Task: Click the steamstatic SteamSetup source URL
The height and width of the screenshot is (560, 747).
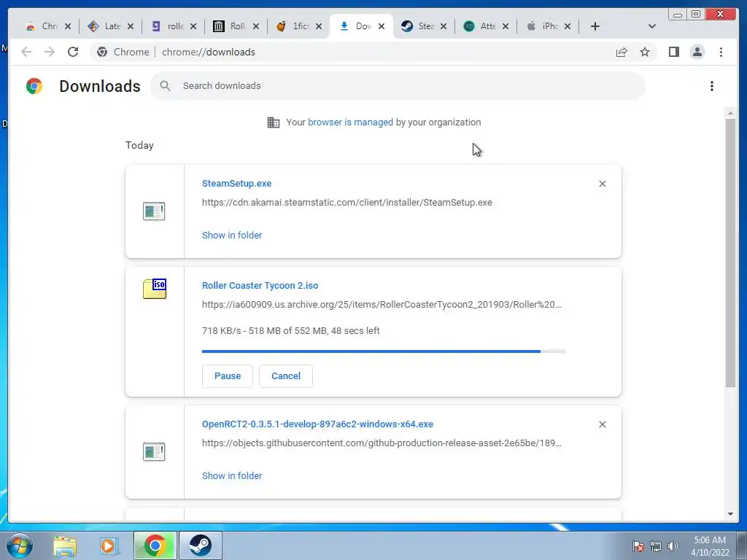Action: (347, 203)
